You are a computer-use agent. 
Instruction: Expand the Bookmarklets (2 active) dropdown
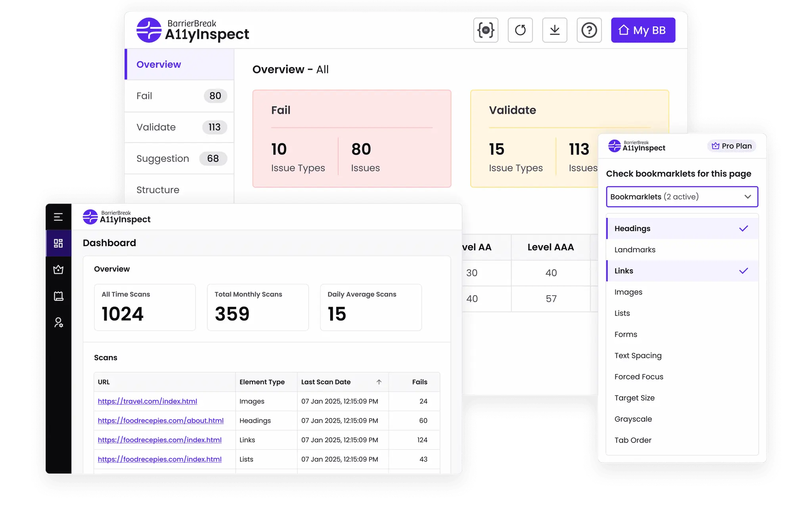[x=682, y=196]
